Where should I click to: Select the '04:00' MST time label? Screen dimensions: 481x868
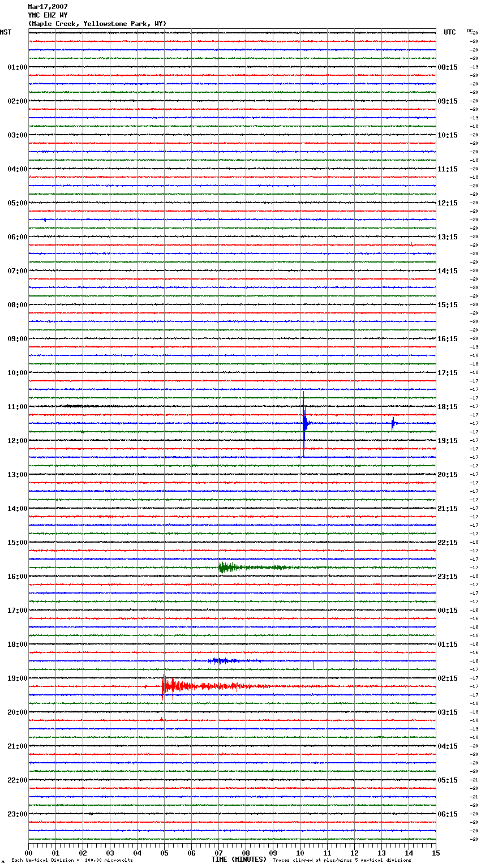pos(17,169)
